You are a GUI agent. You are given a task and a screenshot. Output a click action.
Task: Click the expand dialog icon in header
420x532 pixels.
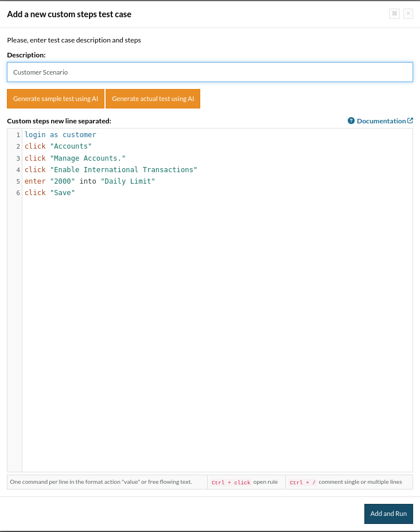click(x=394, y=14)
